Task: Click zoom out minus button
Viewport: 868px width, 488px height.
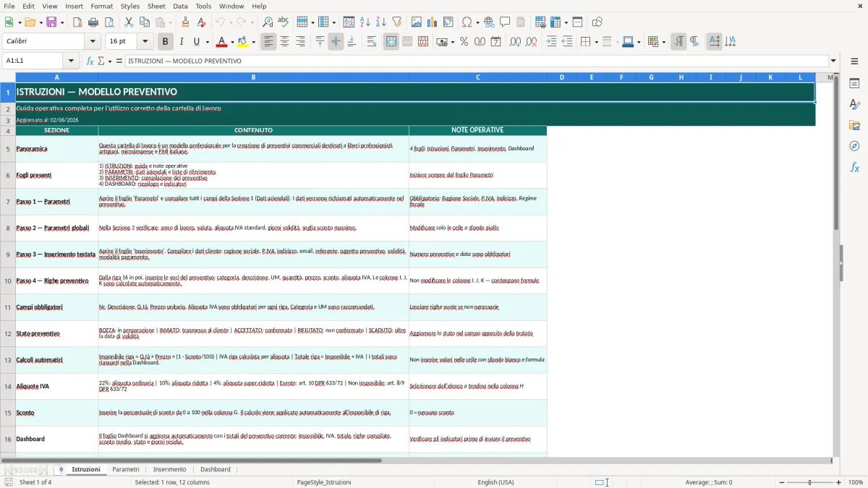Action: click(780, 482)
